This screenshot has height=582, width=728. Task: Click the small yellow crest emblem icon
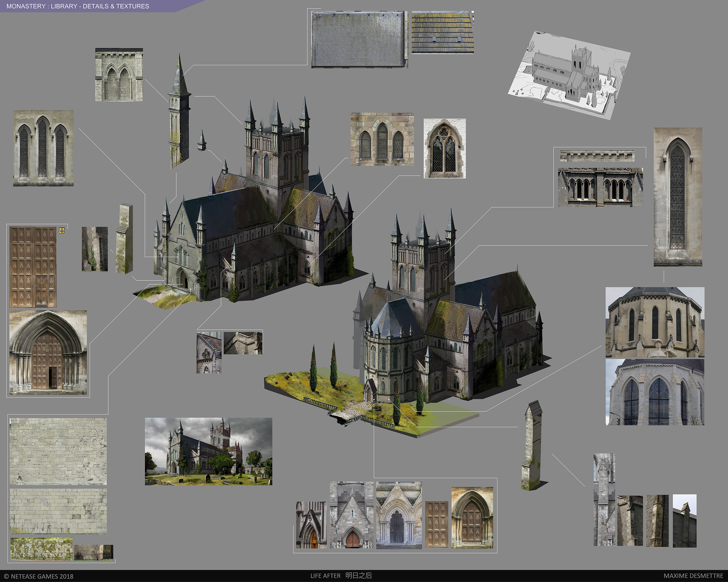[x=62, y=230]
